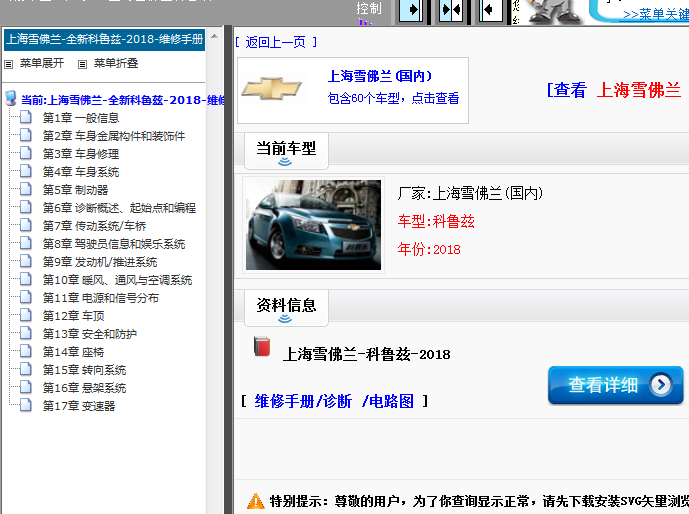Click 包含60个车型,点击查看 link
Screen dimensions: 689x514
[393, 98]
